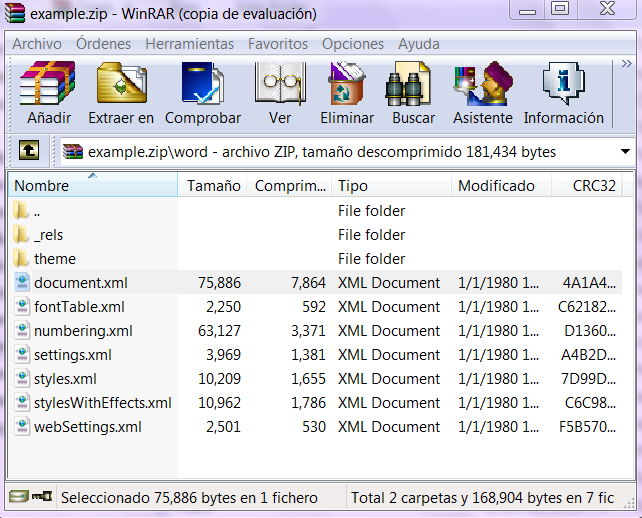This screenshot has width=642, height=518.
Task: Go up one folder level icon
Action: click(x=29, y=150)
